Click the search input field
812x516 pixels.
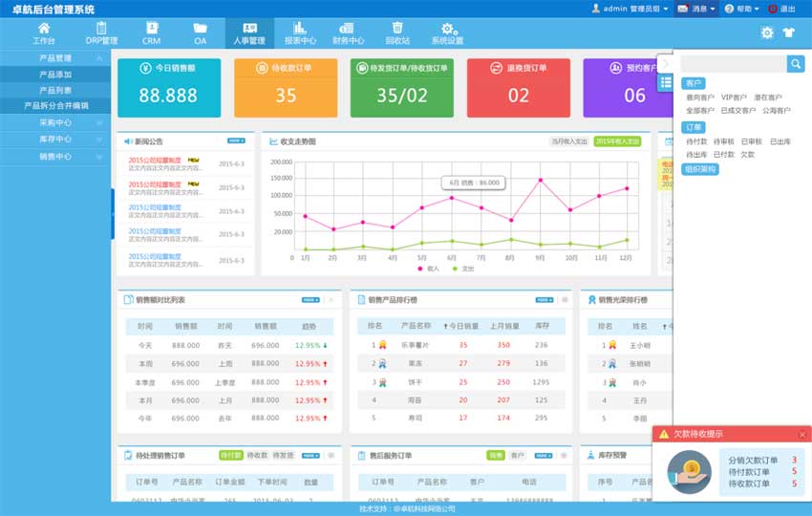[733, 63]
